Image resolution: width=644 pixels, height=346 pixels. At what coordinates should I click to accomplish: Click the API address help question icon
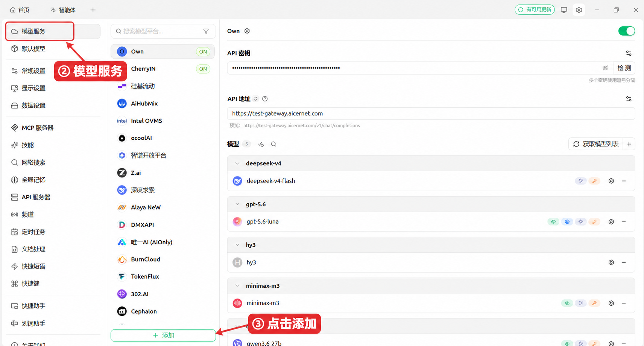265,99
